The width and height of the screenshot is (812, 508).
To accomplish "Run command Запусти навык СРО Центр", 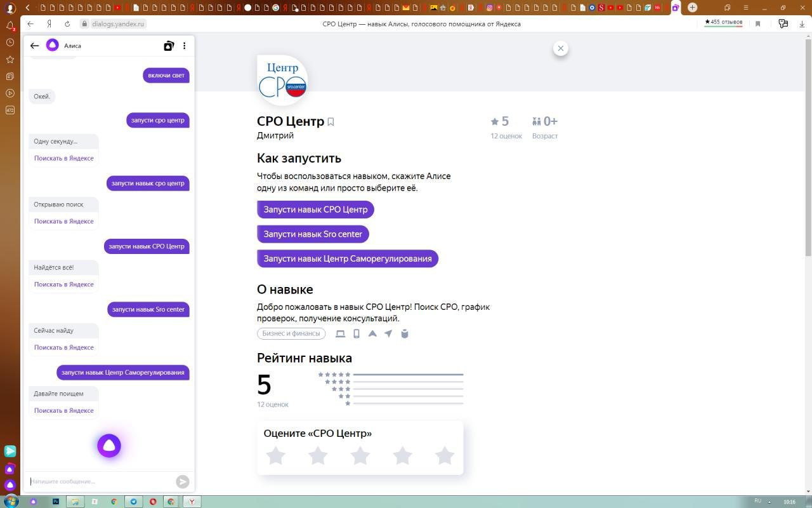I will point(315,210).
